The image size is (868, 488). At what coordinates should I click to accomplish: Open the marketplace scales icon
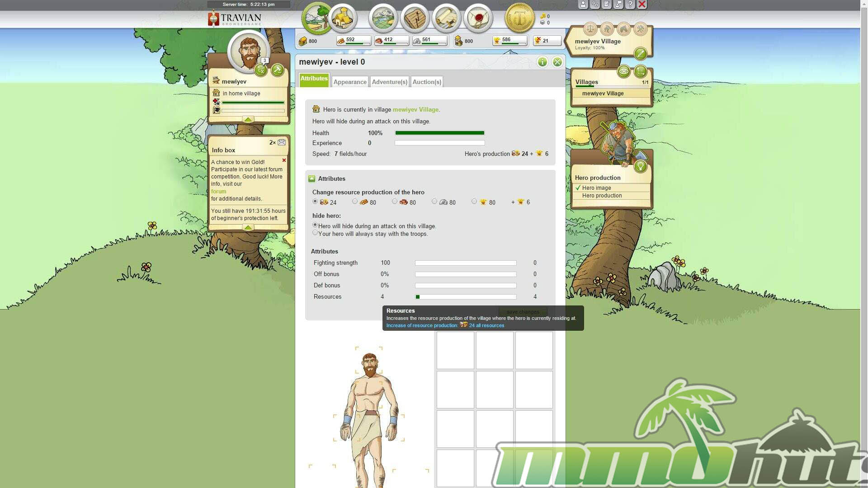[x=590, y=29]
